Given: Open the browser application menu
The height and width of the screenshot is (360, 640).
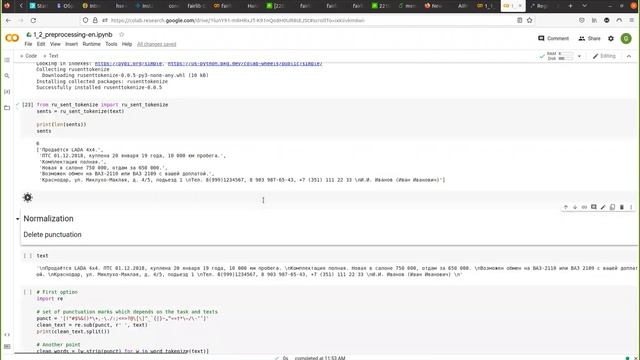Looking at the screenshot, I should pos(631,20).
